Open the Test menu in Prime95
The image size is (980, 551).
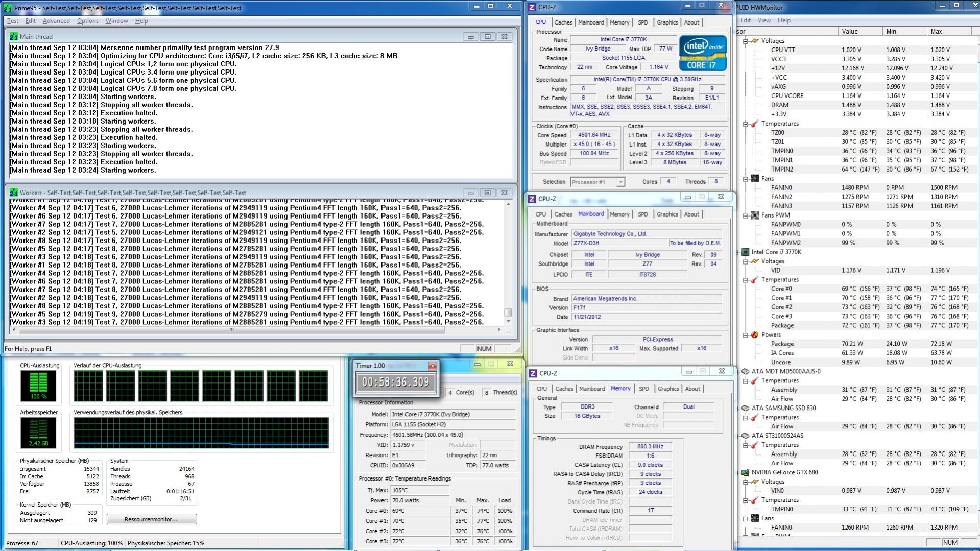tap(13, 21)
